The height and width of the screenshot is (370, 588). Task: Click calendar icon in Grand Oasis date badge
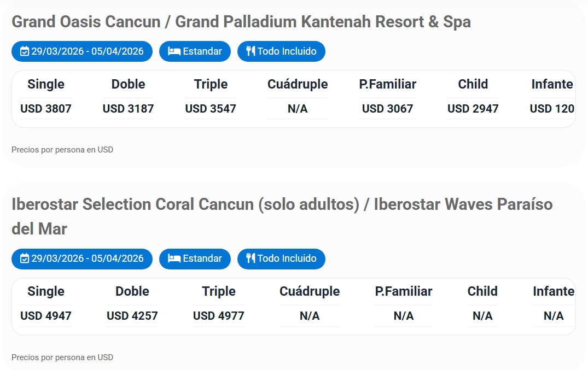[x=24, y=51]
